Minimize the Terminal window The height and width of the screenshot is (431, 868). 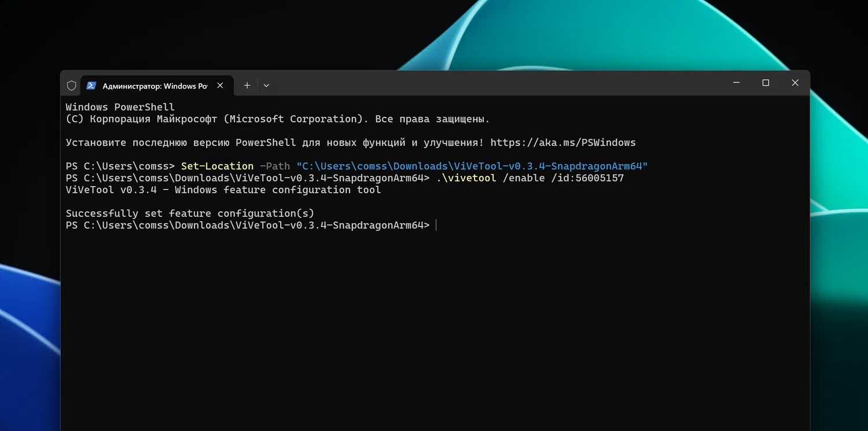click(x=736, y=83)
